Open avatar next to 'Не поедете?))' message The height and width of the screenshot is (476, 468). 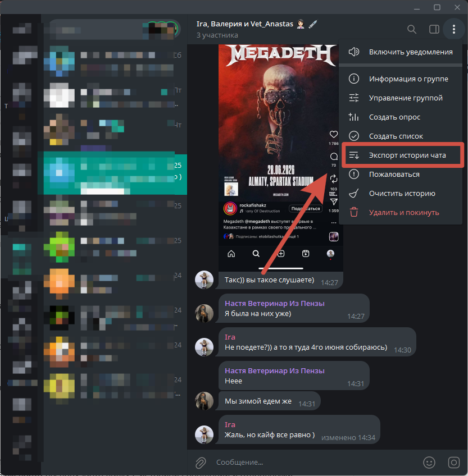pos(204,347)
